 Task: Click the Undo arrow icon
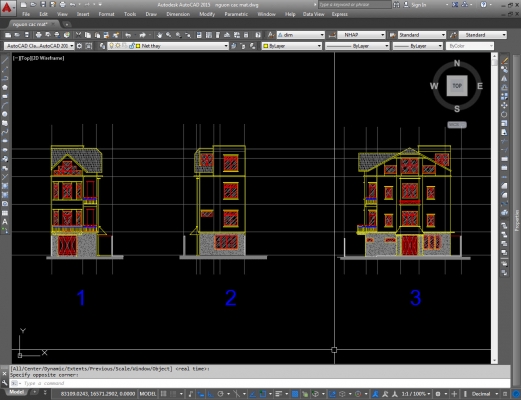pos(128,35)
